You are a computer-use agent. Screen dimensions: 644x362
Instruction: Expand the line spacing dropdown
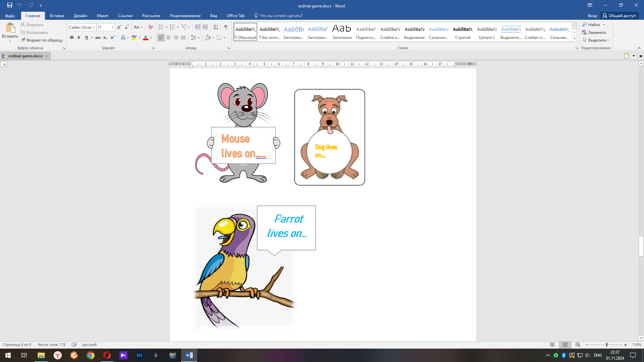(x=199, y=38)
